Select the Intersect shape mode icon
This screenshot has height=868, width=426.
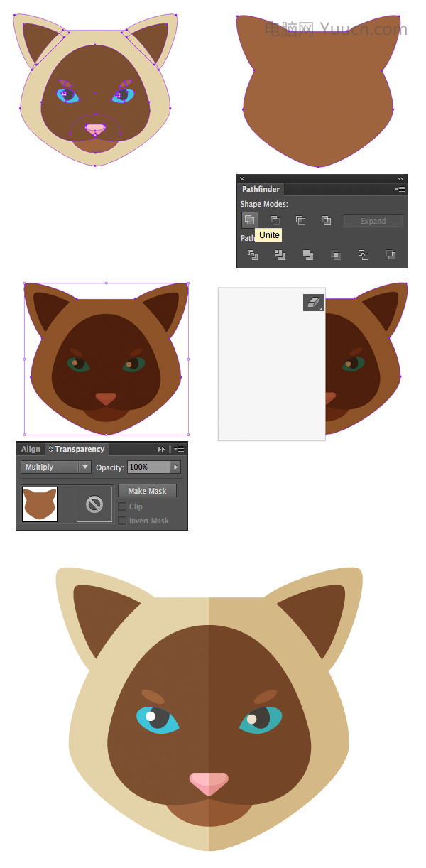[300, 220]
